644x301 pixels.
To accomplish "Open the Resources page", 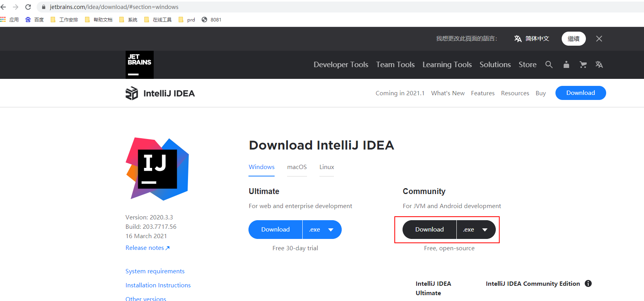I will click(x=515, y=93).
